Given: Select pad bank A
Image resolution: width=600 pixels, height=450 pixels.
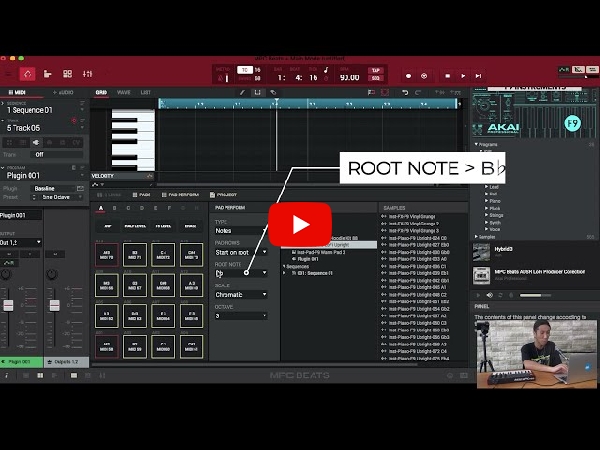Looking at the screenshot, I should (x=101, y=208).
